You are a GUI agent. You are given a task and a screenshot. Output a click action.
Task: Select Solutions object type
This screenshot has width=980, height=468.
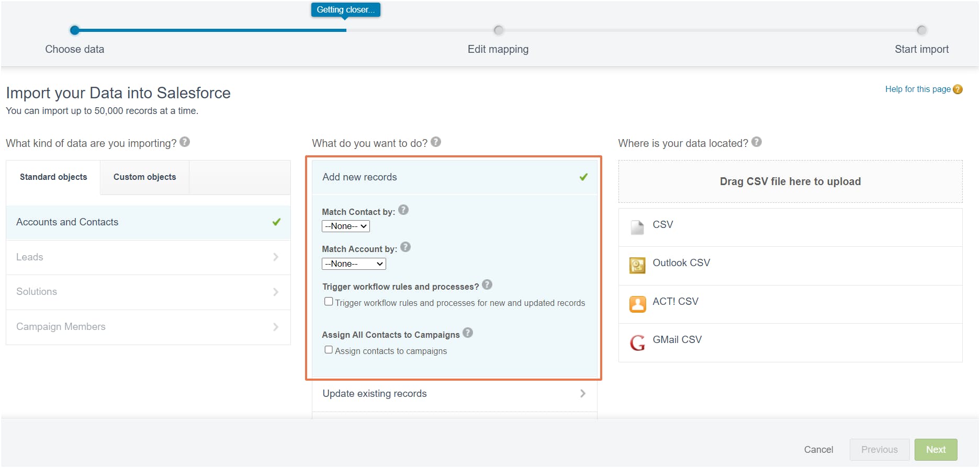click(148, 292)
